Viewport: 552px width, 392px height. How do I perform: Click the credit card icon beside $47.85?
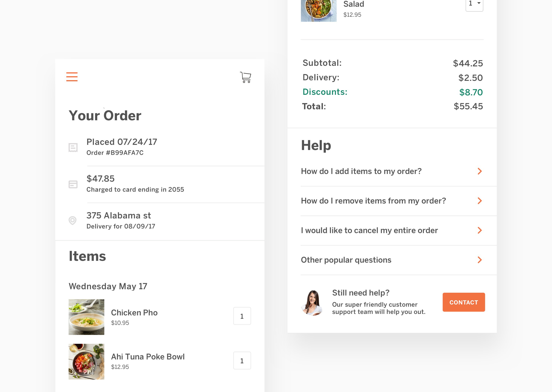[x=73, y=184]
